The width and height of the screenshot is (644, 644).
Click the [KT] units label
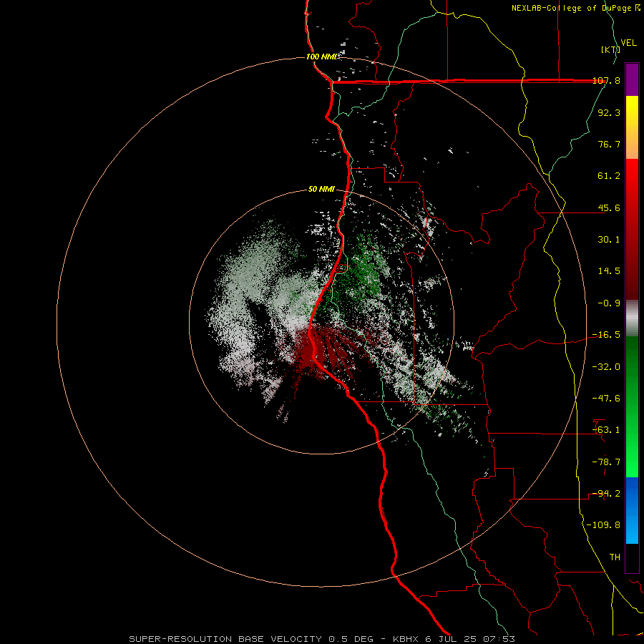pos(610,49)
